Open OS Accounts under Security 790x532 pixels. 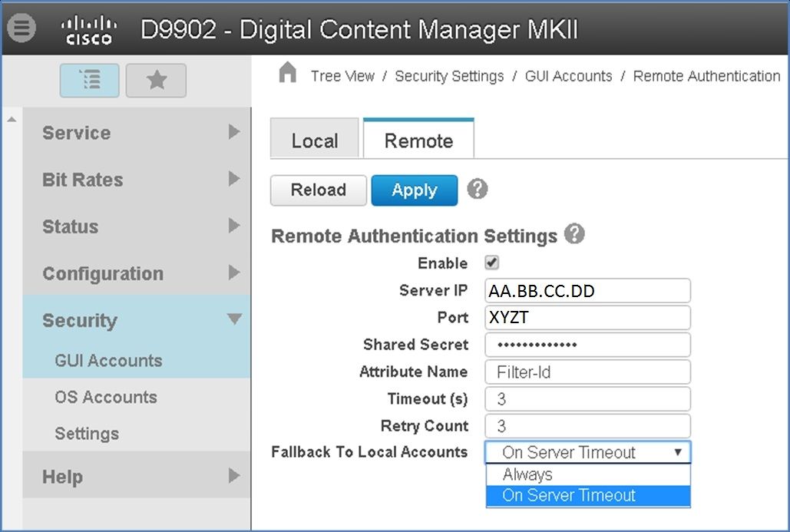106,397
